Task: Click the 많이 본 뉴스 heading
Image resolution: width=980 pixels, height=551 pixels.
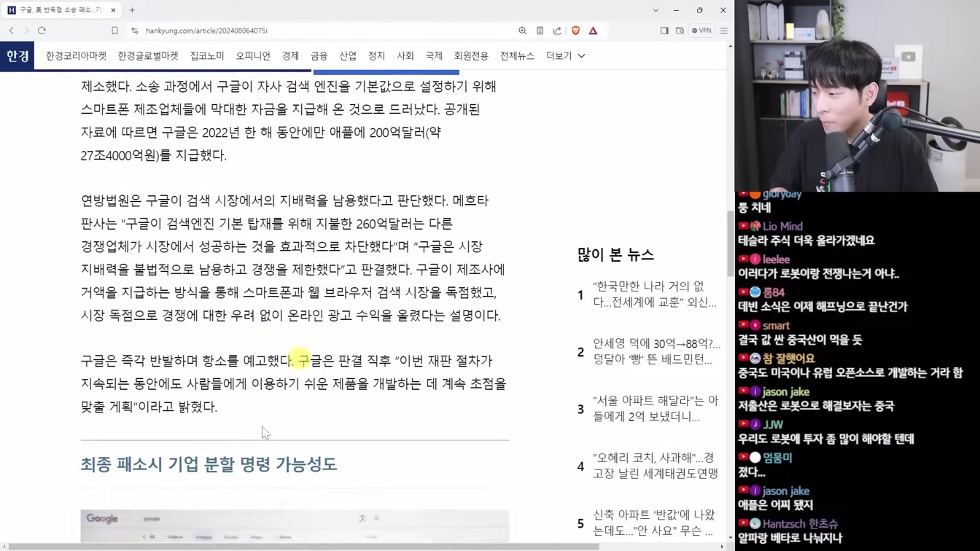Action: pyautogui.click(x=615, y=254)
